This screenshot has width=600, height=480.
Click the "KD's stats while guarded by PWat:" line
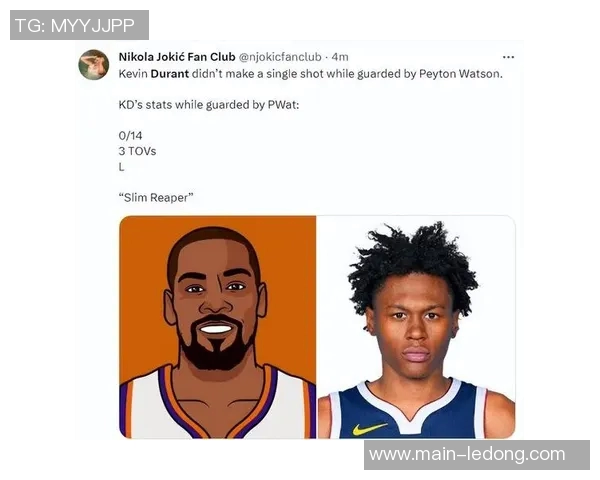[x=209, y=104]
